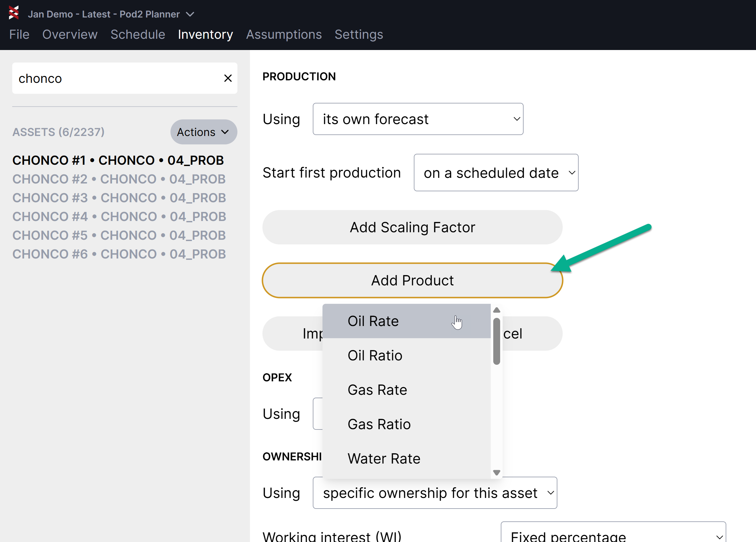Open the File menu
The height and width of the screenshot is (542, 756).
click(19, 35)
